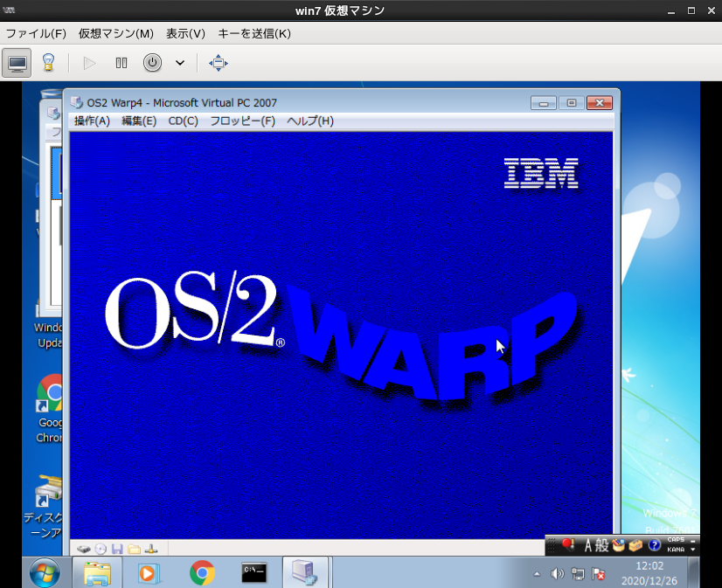Open the キーを送信(K) menu

[x=254, y=33]
